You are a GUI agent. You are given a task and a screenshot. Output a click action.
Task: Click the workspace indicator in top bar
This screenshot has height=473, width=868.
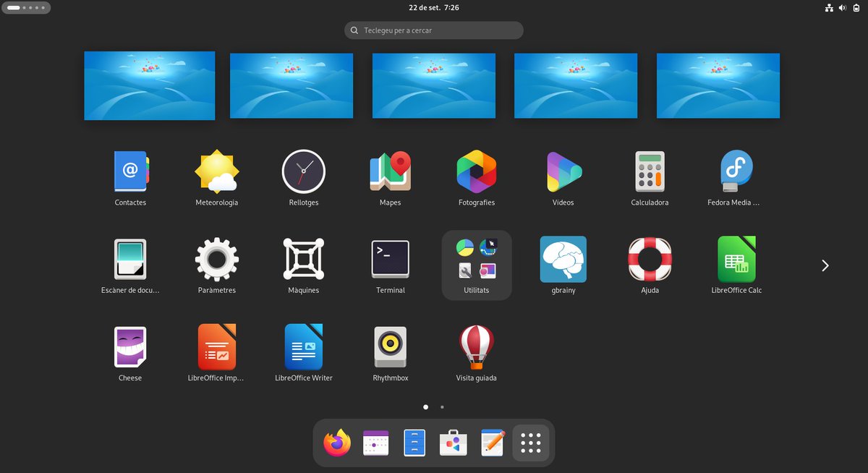pyautogui.click(x=27, y=8)
